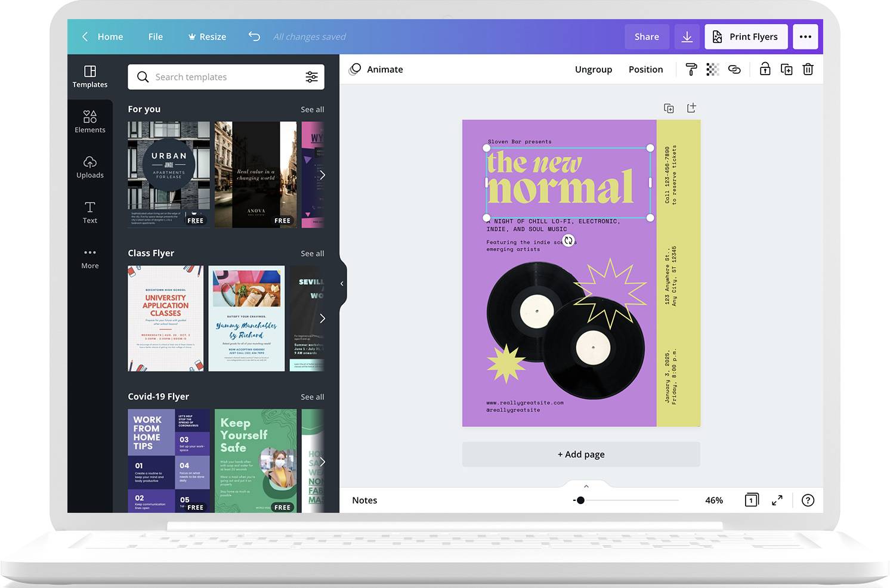Screen dimensions: 890x588
Task: Expand the page thumbnails chevron above Notes
Action: (586, 486)
